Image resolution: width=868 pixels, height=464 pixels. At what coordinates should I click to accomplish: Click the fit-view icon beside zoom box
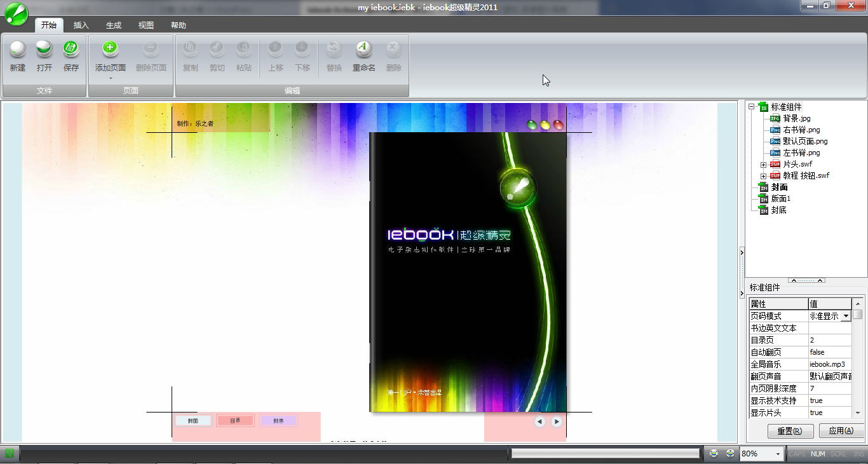730,453
